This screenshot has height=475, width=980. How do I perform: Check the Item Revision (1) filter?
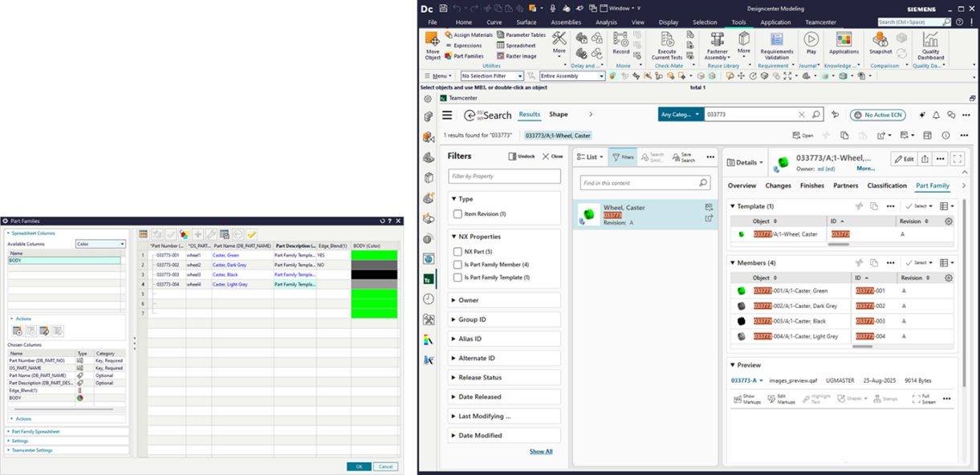[457, 214]
